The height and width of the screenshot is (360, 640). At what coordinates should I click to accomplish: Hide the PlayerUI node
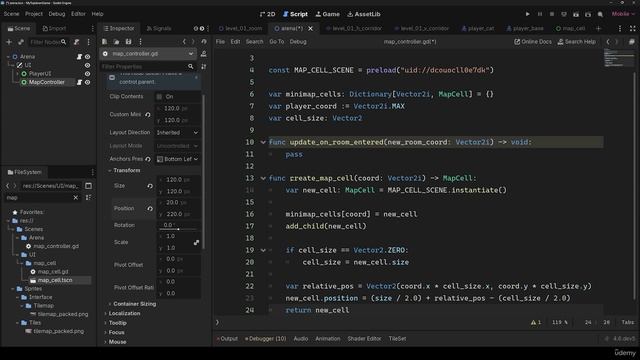tap(87, 74)
